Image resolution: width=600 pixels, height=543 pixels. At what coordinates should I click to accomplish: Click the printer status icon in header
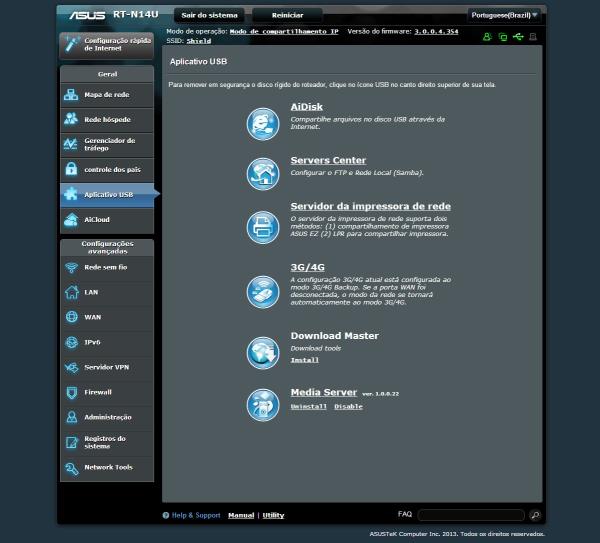click(x=533, y=37)
